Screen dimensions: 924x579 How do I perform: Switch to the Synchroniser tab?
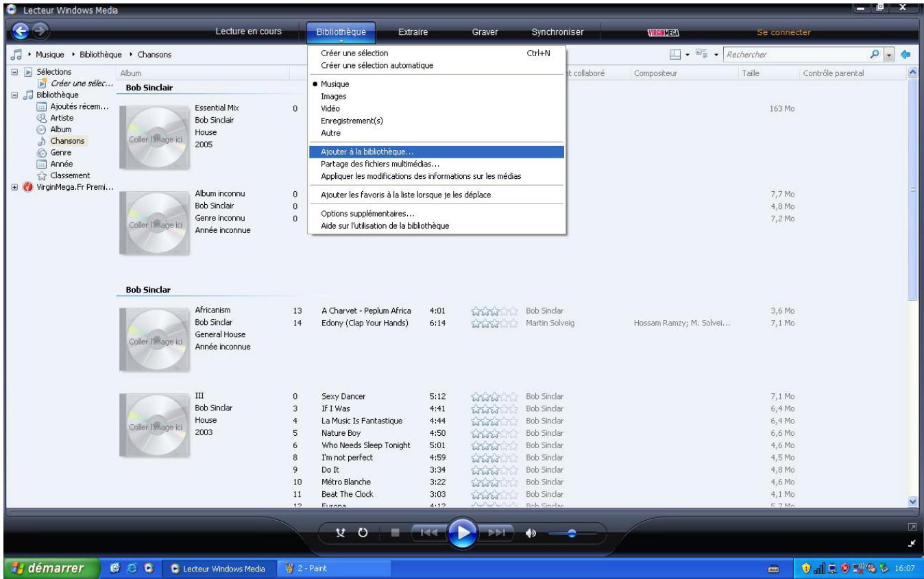(557, 32)
